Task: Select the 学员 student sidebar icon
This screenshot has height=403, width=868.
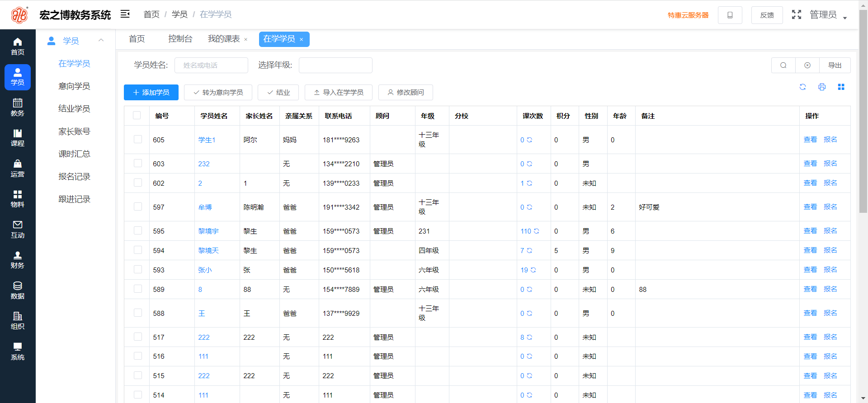Action: tap(18, 77)
